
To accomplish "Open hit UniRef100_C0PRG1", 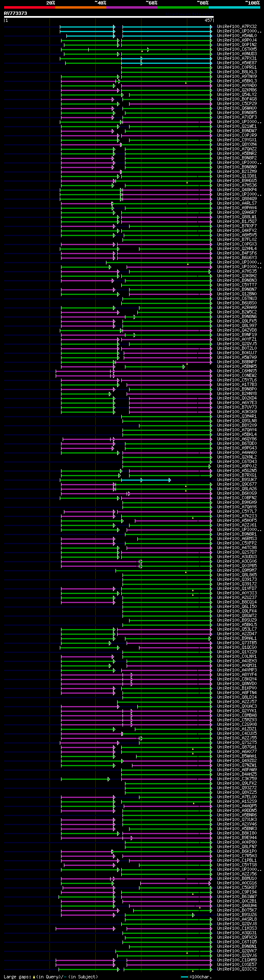I will [237, 67].
